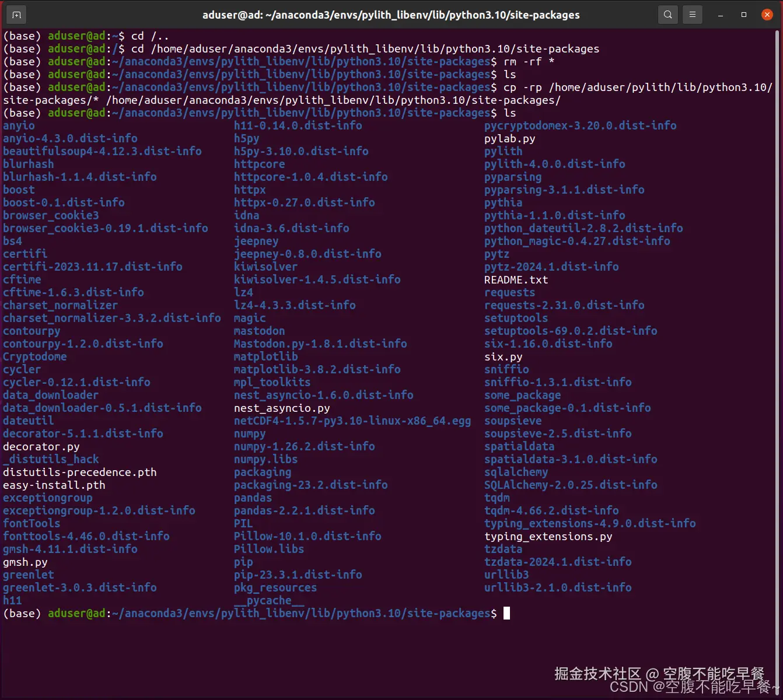Select 'exceptiongroup-1.2.0.dist-info' entry

click(99, 510)
